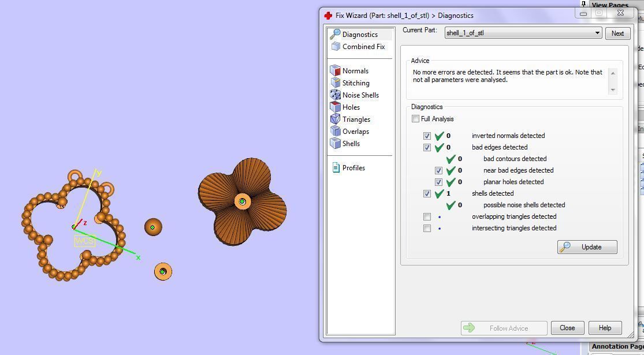Toggle planar holes detected checkbox
644x355 pixels.
tap(438, 182)
